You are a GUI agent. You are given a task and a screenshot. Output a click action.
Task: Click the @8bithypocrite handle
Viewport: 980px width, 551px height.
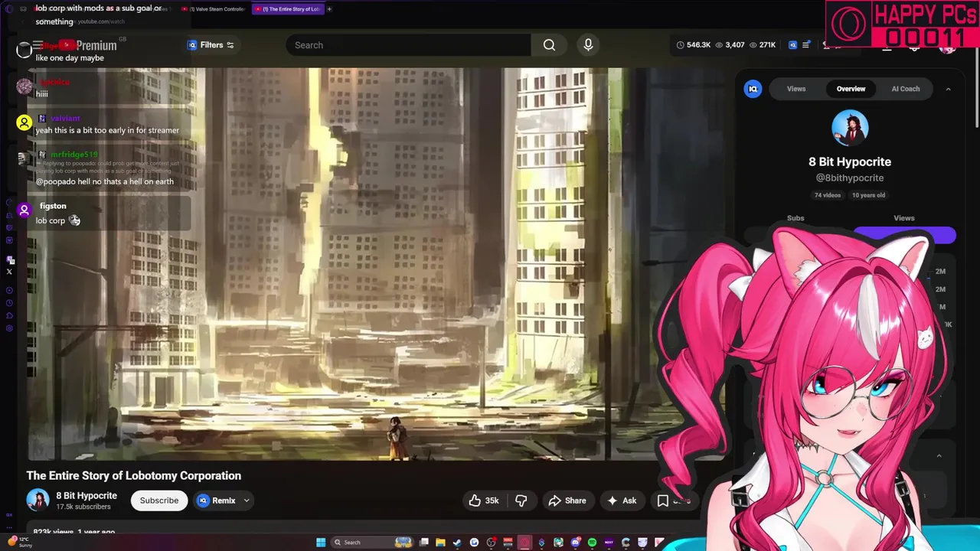(x=850, y=178)
